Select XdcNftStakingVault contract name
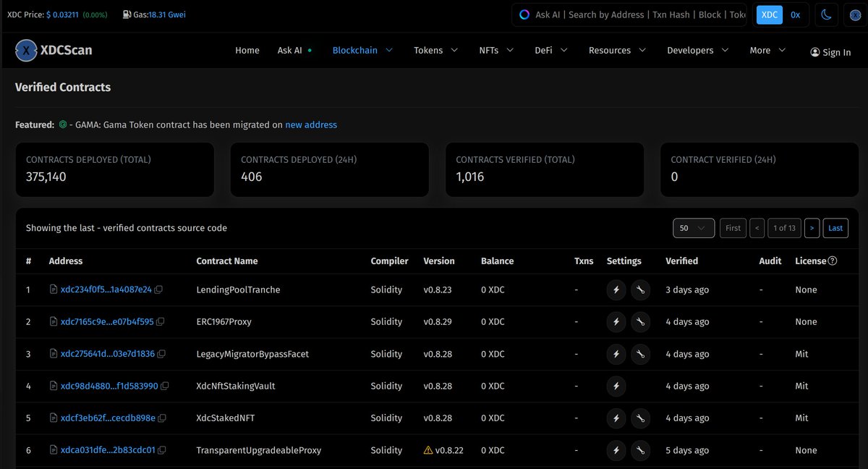Screen dimensions: 868x469 click(236, 386)
